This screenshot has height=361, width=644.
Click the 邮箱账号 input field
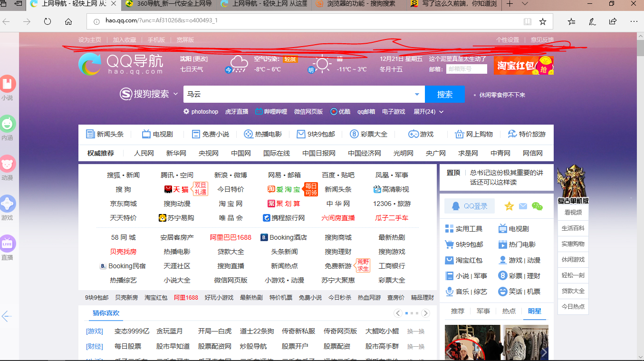point(467,69)
